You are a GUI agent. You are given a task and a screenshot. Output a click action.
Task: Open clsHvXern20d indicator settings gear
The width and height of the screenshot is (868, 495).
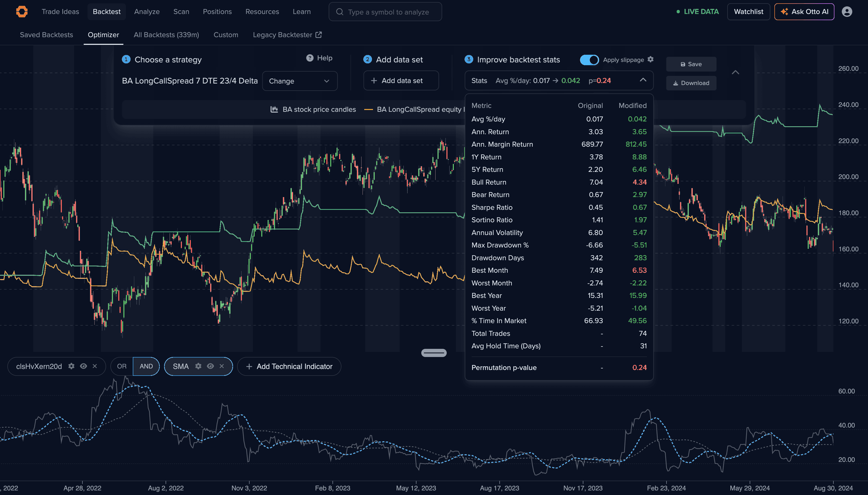tap(71, 366)
